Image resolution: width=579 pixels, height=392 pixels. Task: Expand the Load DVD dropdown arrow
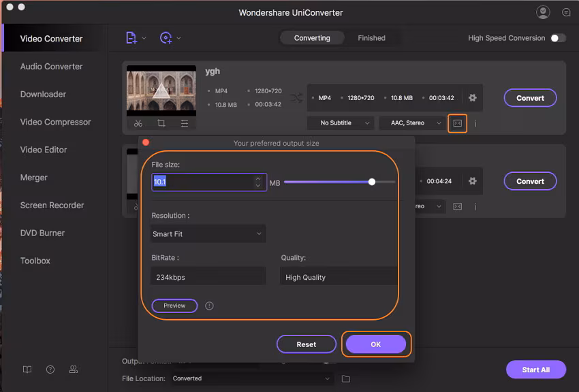point(178,38)
